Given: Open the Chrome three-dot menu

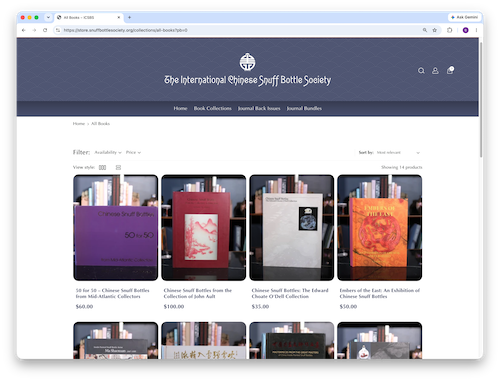Looking at the screenshot, I should point(476,30).
